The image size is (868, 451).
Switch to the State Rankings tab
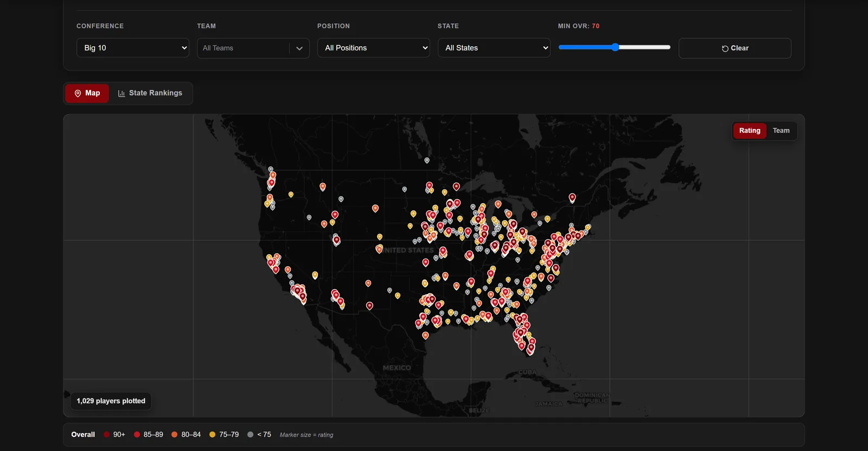[x=150, y=93]
